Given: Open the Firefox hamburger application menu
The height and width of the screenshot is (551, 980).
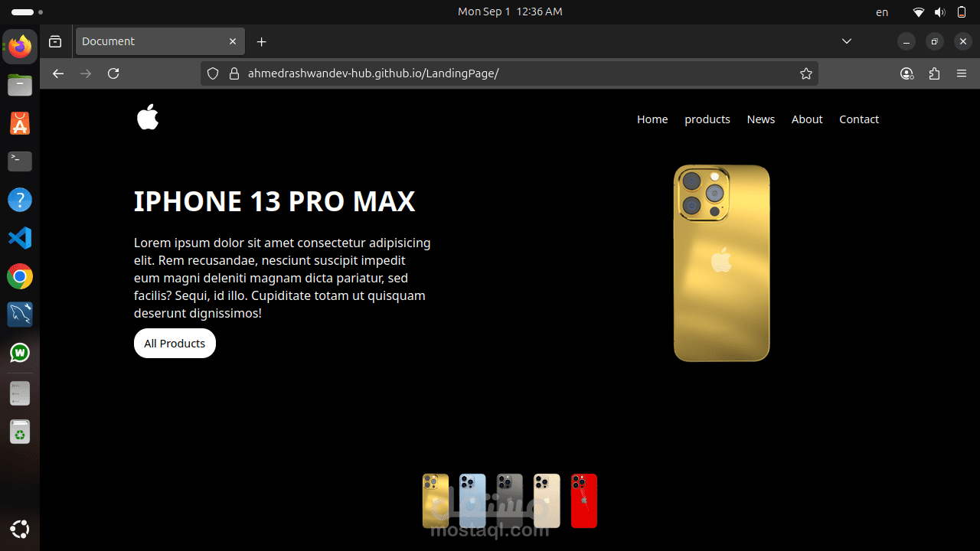Looking at the screenshot, I should [x=962, y=73].
